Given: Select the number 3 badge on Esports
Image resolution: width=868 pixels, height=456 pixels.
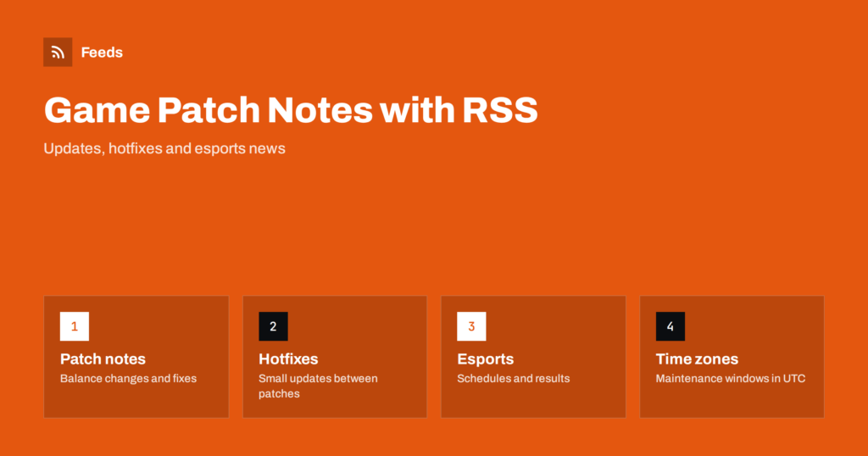Looking at the screenshot, I should [x=471, y=326].
